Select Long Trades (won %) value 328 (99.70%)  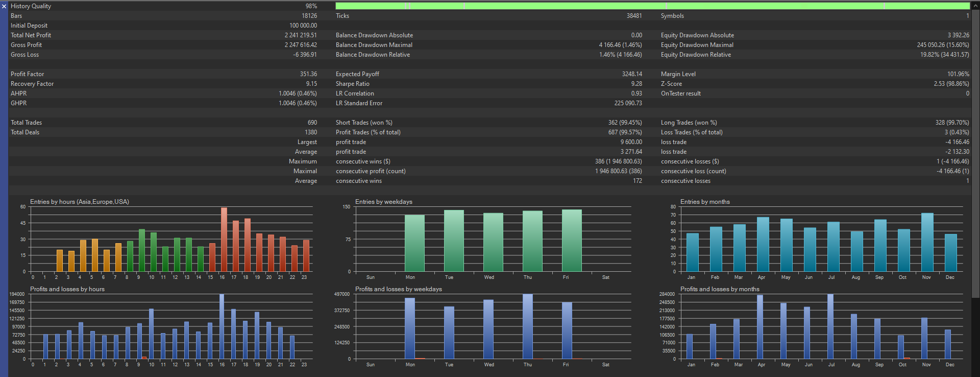(952, 123)
